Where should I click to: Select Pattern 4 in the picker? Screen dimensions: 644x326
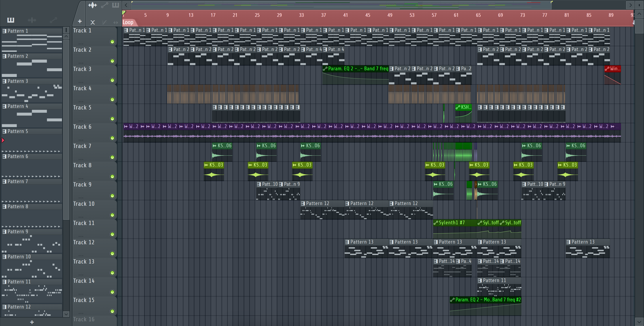pyautogui.click(x=32, y=106)
